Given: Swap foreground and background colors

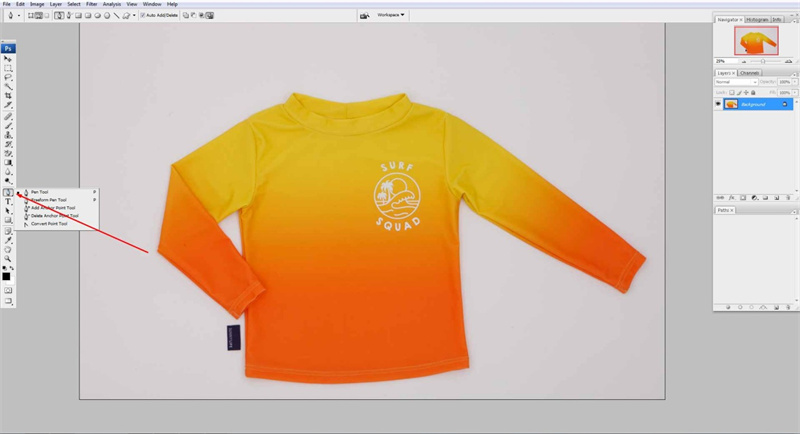Looking at the screenshot, I should tap(12, 268).
